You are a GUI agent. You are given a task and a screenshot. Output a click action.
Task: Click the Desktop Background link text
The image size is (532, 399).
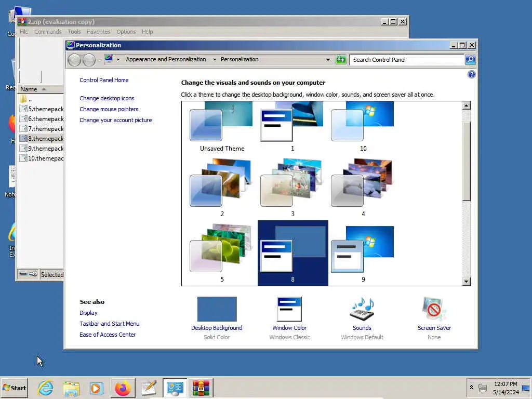coord(217,328)
